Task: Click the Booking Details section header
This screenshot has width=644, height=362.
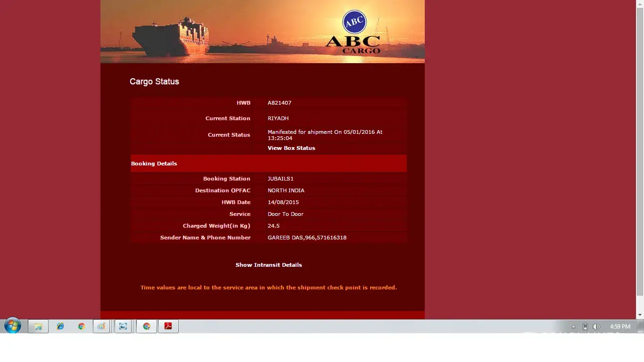Action: [268, 164]
